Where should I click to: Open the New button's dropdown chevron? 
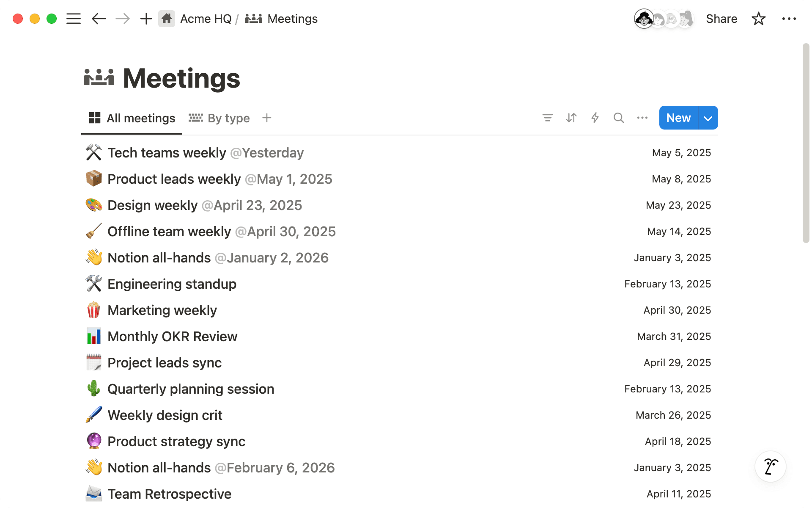[x=708, y=118]
